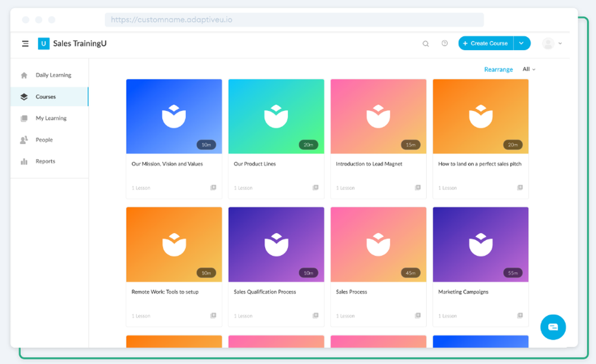Open Introduction to Lead Magnet title
Viewport: 596px width, 364px height.
(x=369, y=164)
